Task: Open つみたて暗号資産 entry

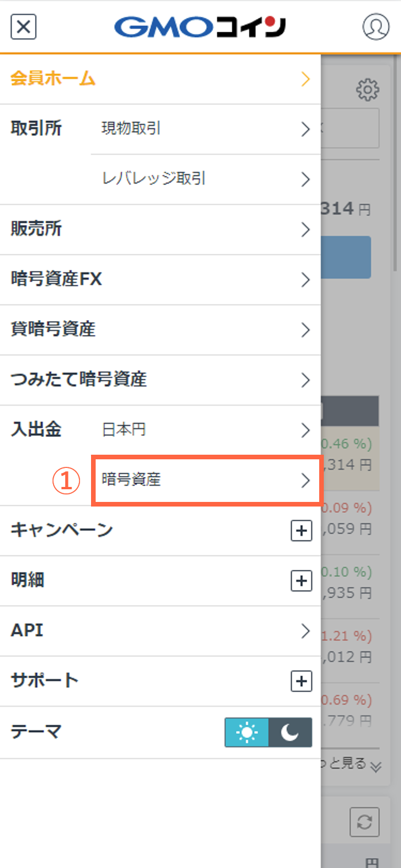Action: [x=160, y=380]
